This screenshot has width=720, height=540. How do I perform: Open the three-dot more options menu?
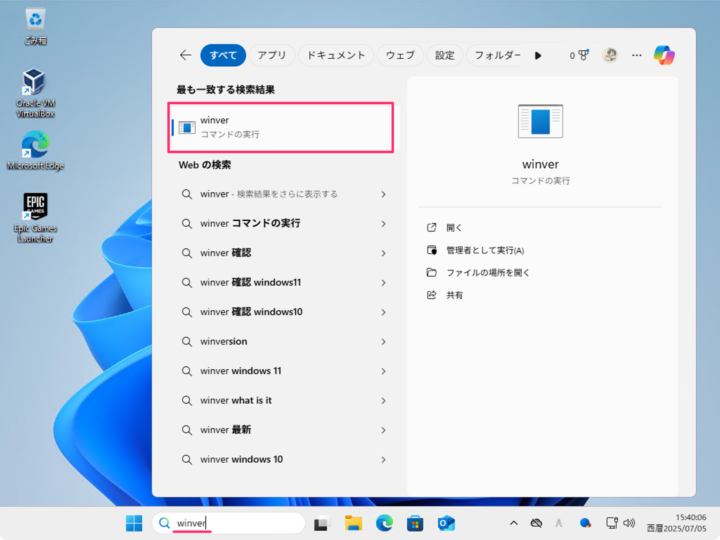coord(636,55)
